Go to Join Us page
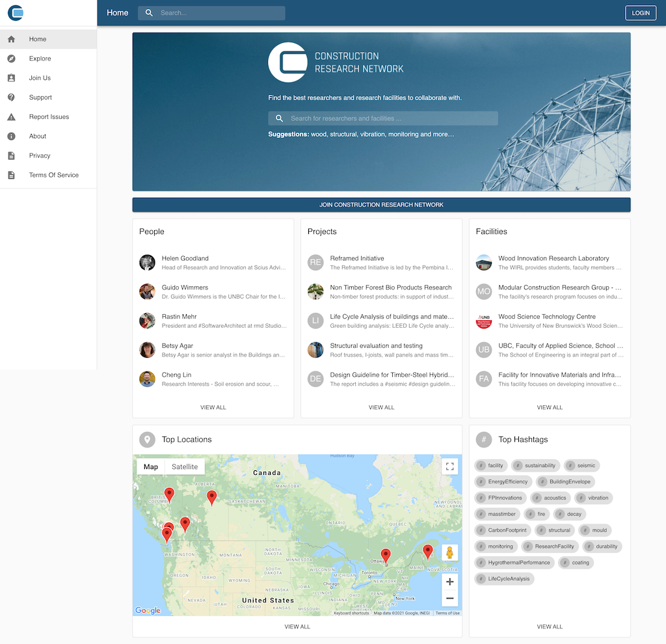The image size is (666, 644). coord(48,78)
